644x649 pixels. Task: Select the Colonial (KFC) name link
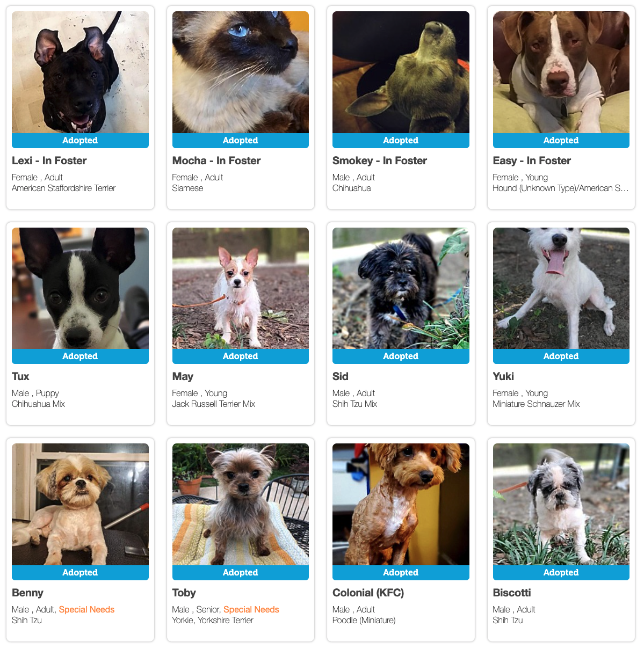coord(368,593)
